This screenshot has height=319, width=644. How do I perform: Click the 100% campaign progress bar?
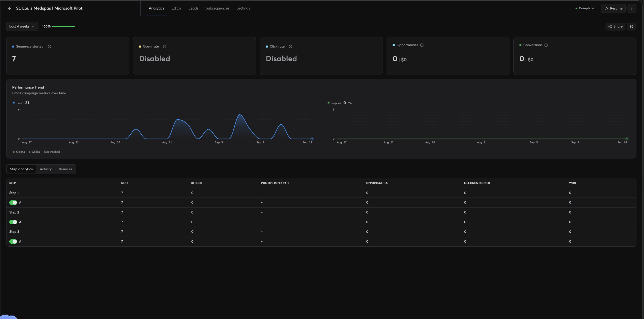pos(63,26)
